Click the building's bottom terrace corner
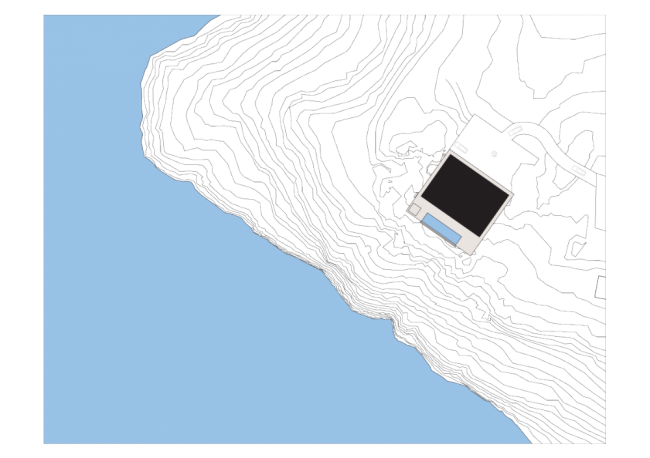The image size is (650, 458). click(x=466, y=247)
